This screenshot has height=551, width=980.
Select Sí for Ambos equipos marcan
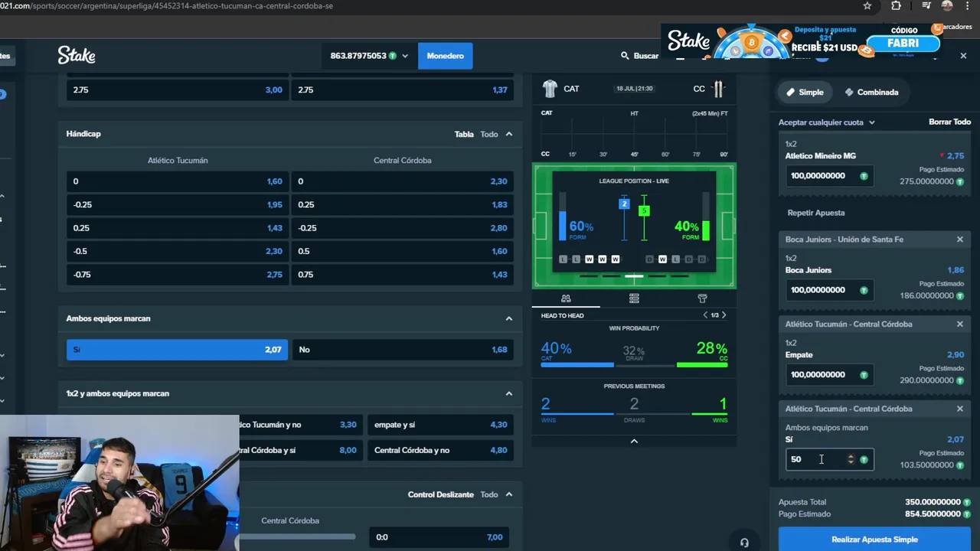point(177,350)
